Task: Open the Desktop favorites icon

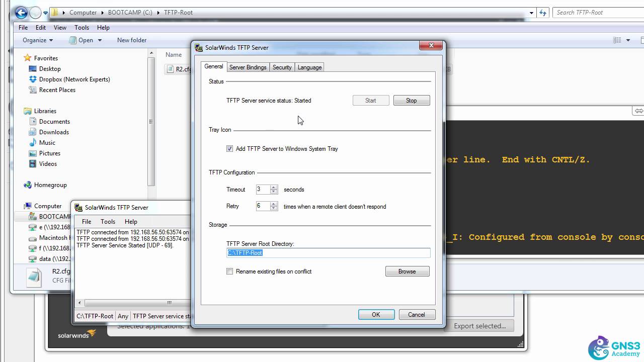Action: click(x=33, y=69)
